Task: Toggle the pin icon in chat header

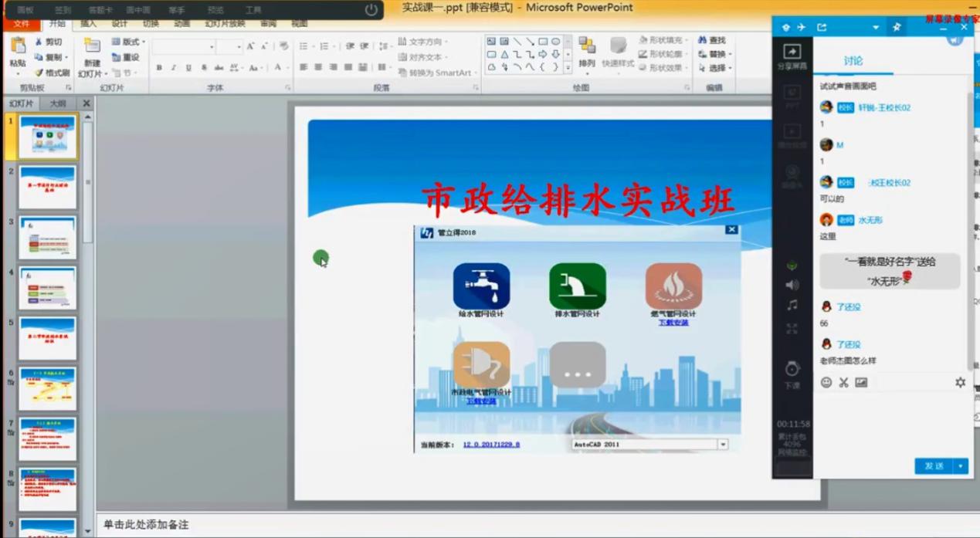Action: [897, 27]
